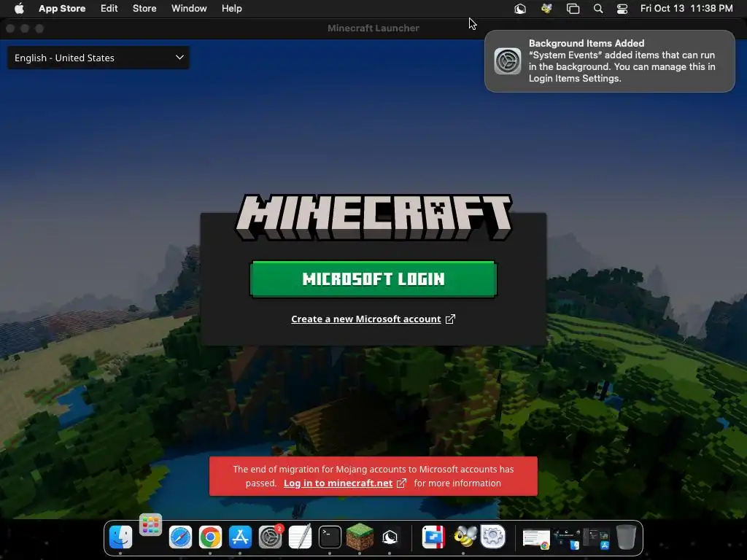Follow the Log in to minecraft.net link

(x=338, y=483)
